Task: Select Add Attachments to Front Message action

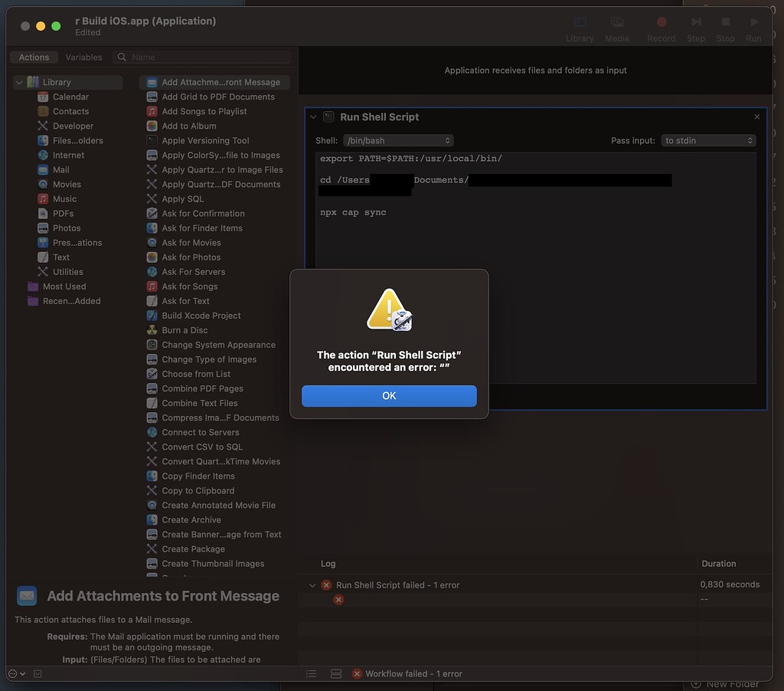Action: 214,82
